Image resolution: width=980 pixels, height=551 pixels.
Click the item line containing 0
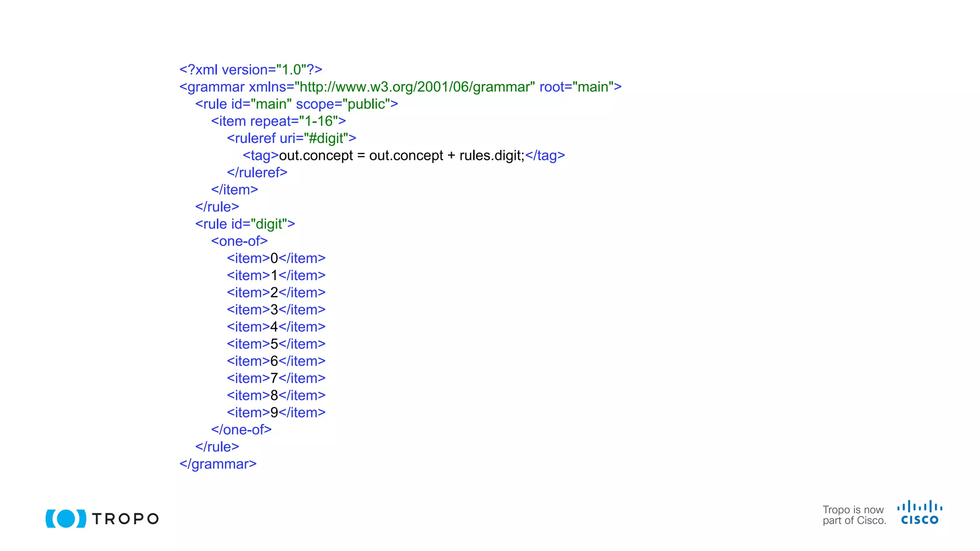[x=276, y=259]
